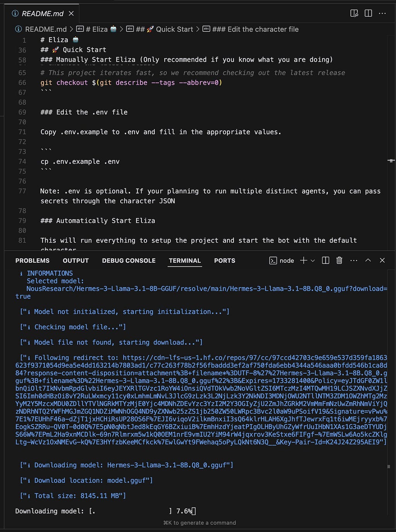Click line number 69 in gutter
The height and width of the screenshot is (532, 396).
[x=22, y=112]
